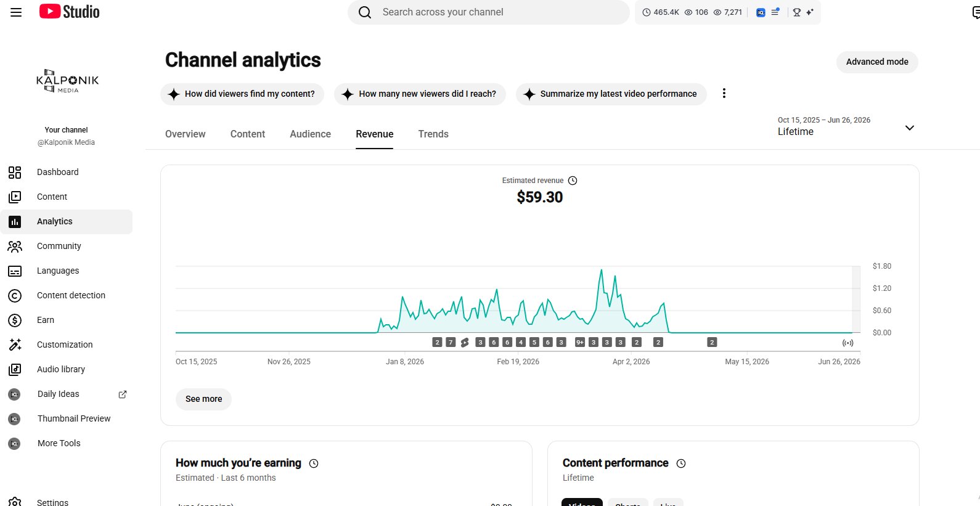Select the Revenue tab
980x506 pixels.
pos(375,134)
